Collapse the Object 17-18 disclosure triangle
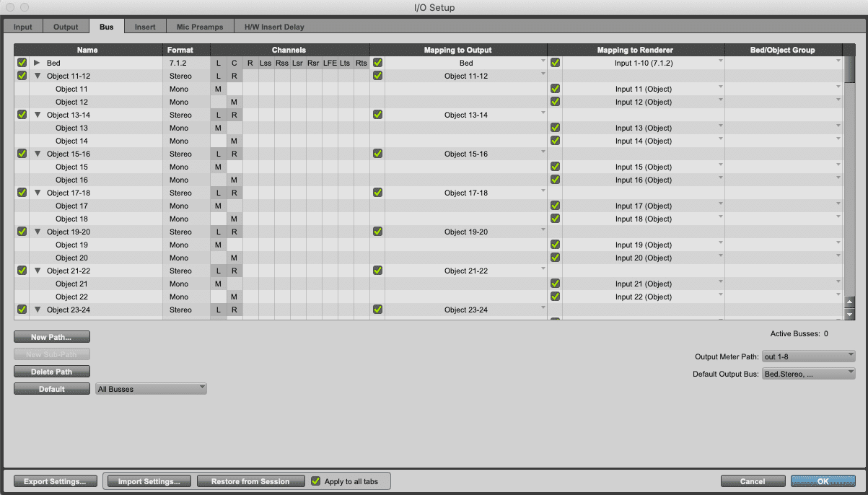The width and height of the screenshot is (868, 495). pyautogui.click(x=38, y=193)
